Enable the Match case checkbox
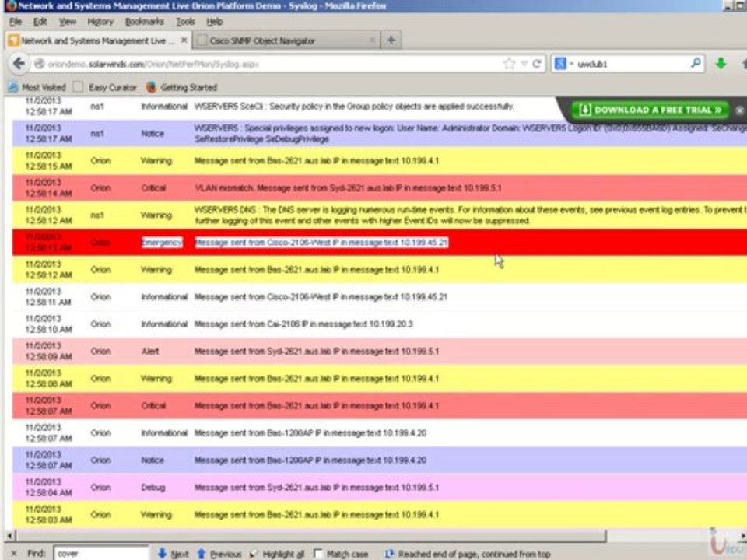747x560 pixels. pos(318,553)
